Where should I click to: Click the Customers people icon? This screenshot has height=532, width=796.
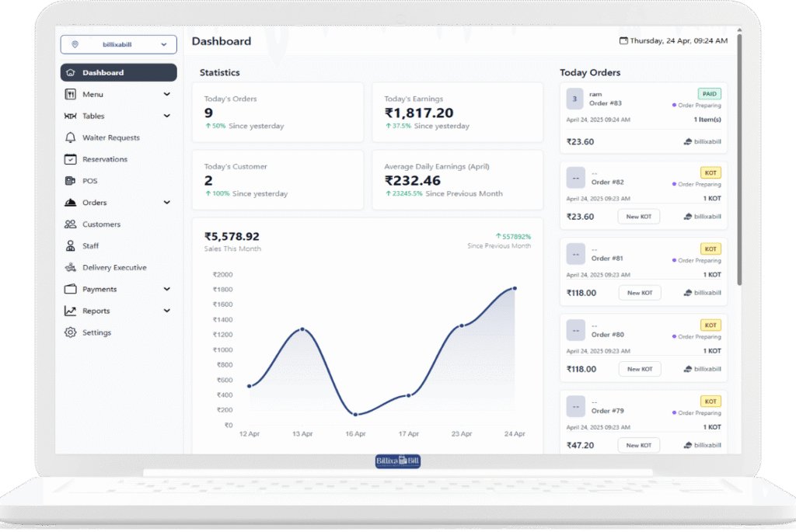pos(71,224)
